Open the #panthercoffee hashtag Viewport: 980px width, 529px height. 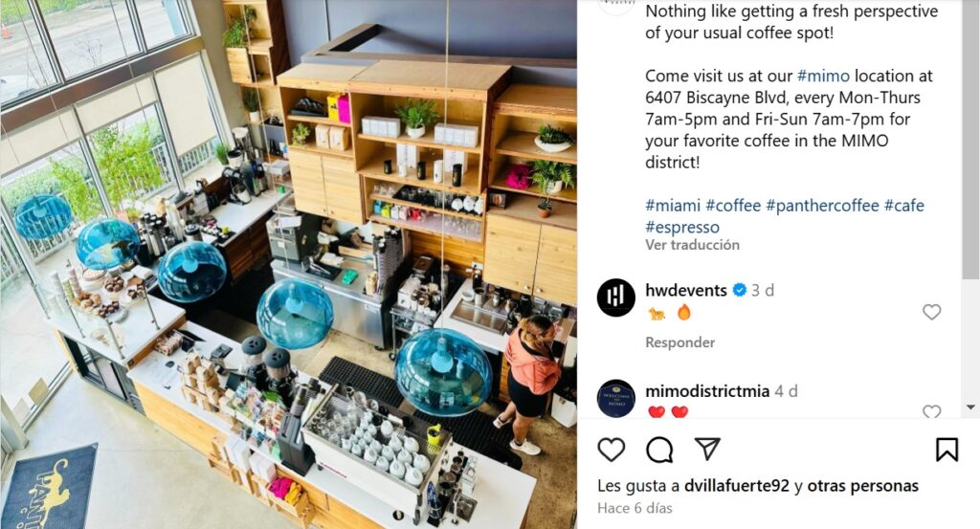tap(822, 206)
